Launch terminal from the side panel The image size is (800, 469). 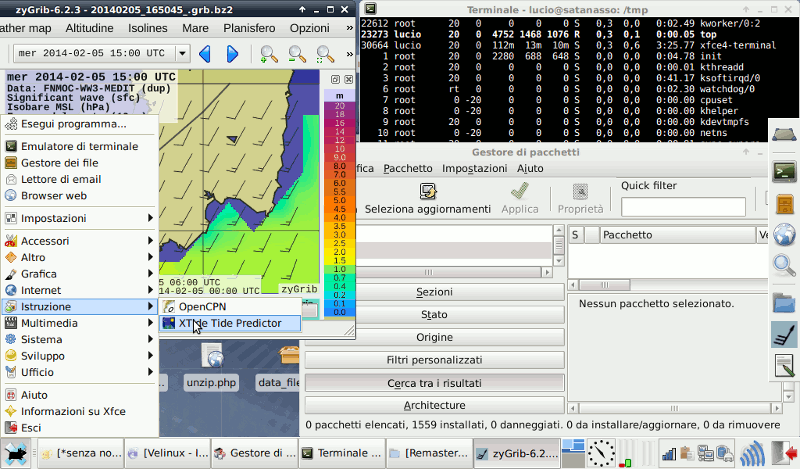(784, 172)
